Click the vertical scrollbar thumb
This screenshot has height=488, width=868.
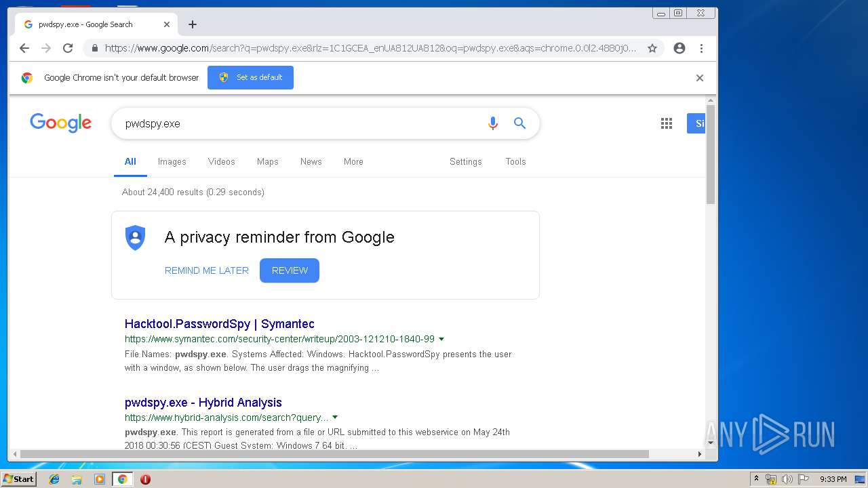(x=711, y=155)
